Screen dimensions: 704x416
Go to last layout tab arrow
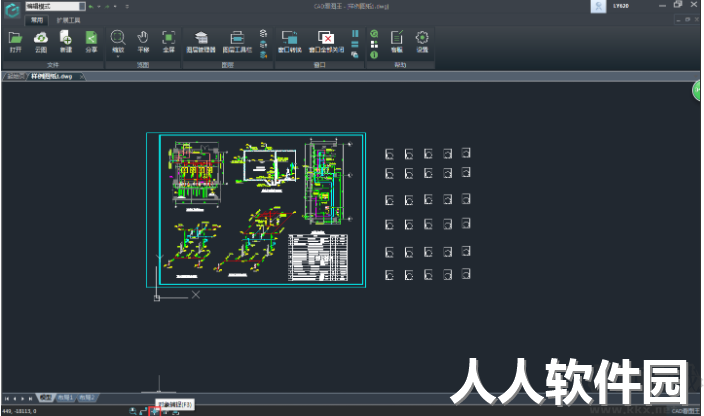click(x=30, y=398)
